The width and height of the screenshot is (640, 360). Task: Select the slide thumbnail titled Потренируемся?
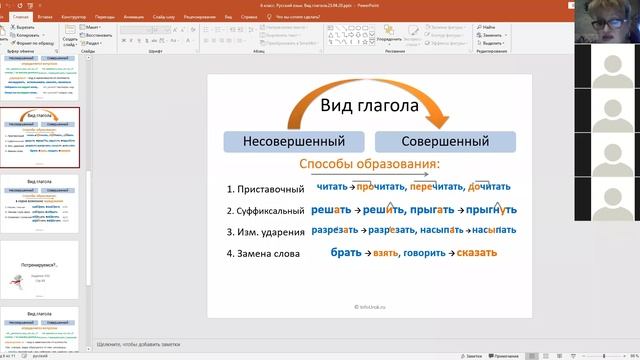40,270
